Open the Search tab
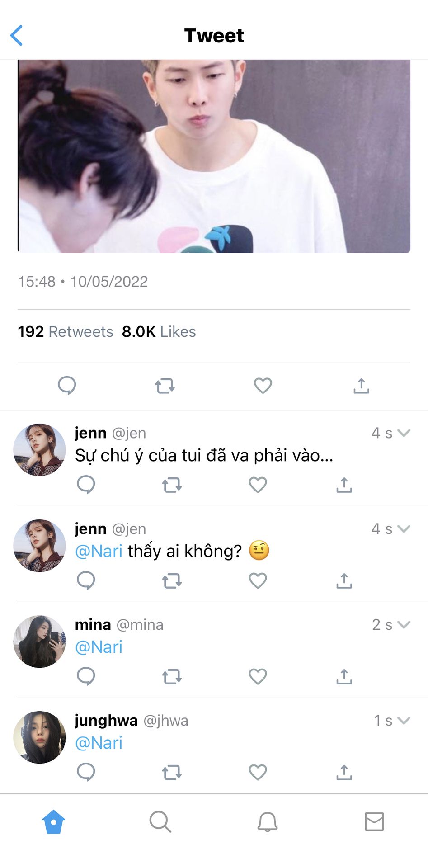 pyautogui.click(x=160, y=821)
